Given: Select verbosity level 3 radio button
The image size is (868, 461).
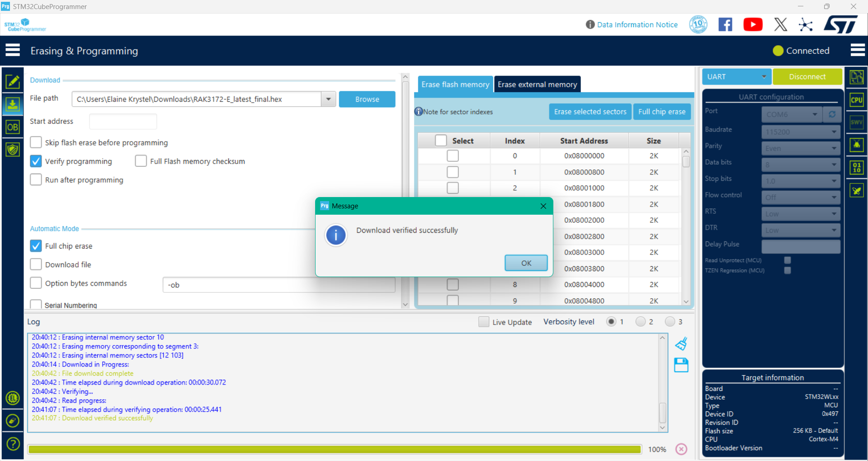Looking at the screenshot, I should (670, 321).
